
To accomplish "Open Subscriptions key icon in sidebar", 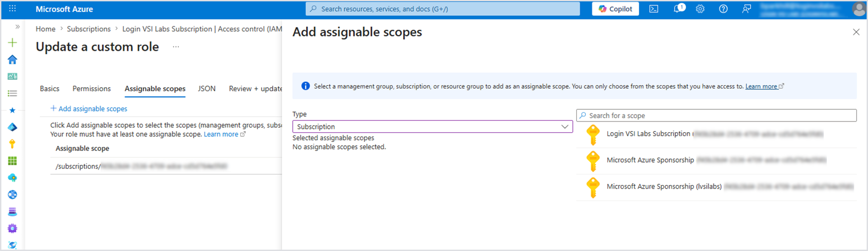I will (x=13, y=144).
